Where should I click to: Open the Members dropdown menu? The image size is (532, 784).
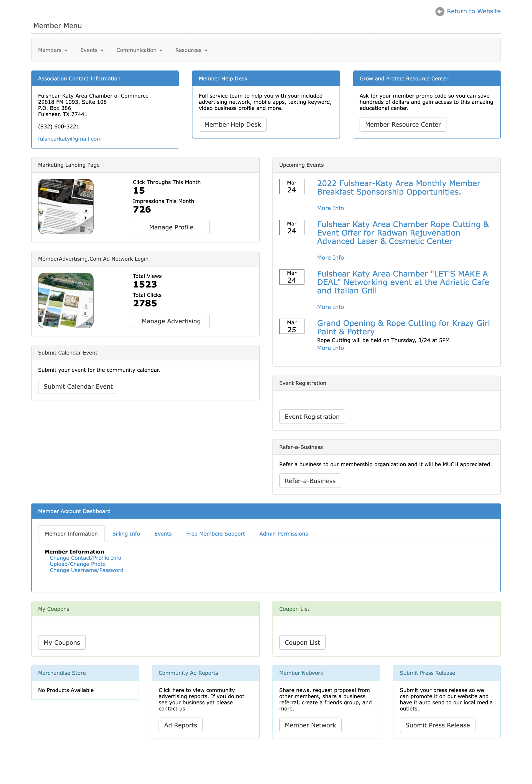tap(52, 50)
